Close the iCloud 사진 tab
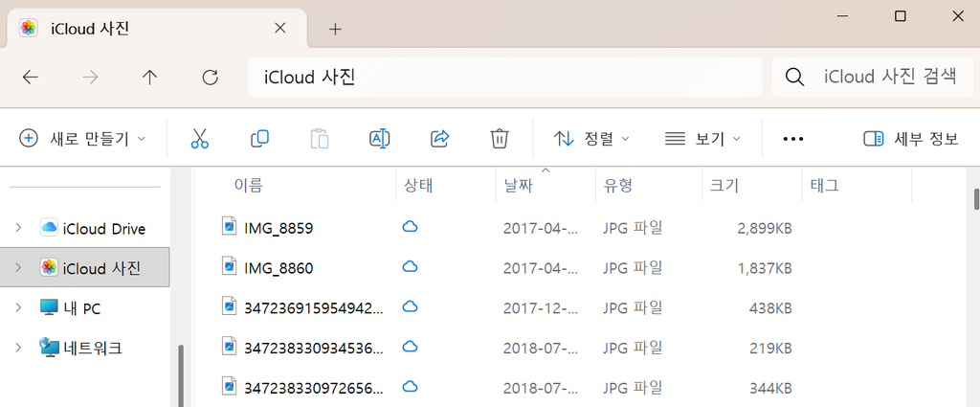 coord(280,28)
